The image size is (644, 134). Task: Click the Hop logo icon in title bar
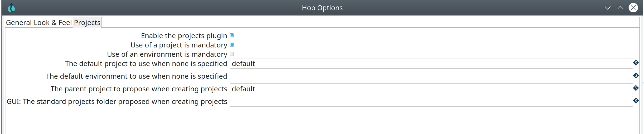(11, 8)
